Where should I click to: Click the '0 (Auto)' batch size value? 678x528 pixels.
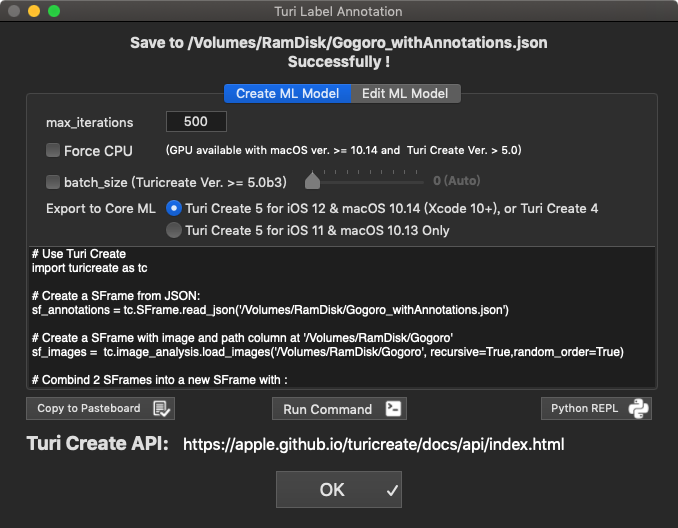click(457, 181)
